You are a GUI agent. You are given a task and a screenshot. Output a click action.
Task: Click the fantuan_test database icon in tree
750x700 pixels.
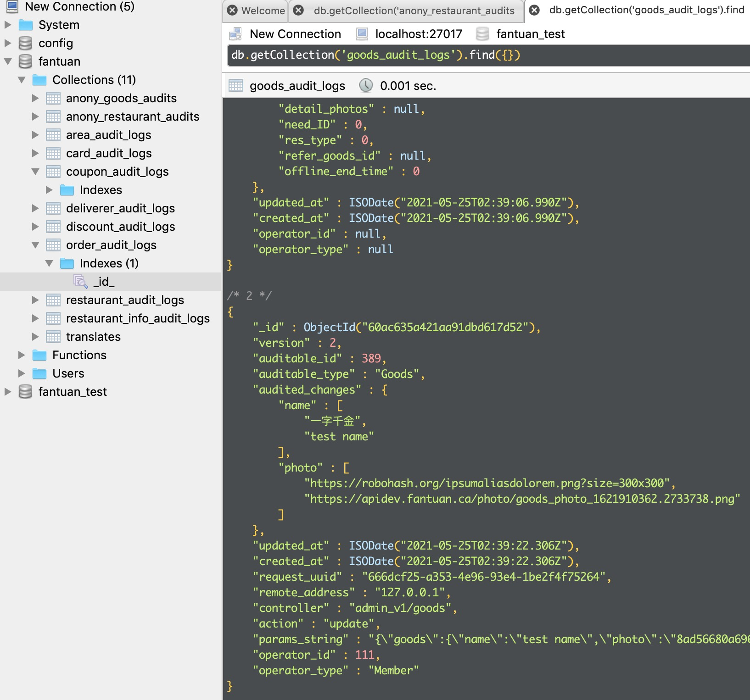click(26, 392)
